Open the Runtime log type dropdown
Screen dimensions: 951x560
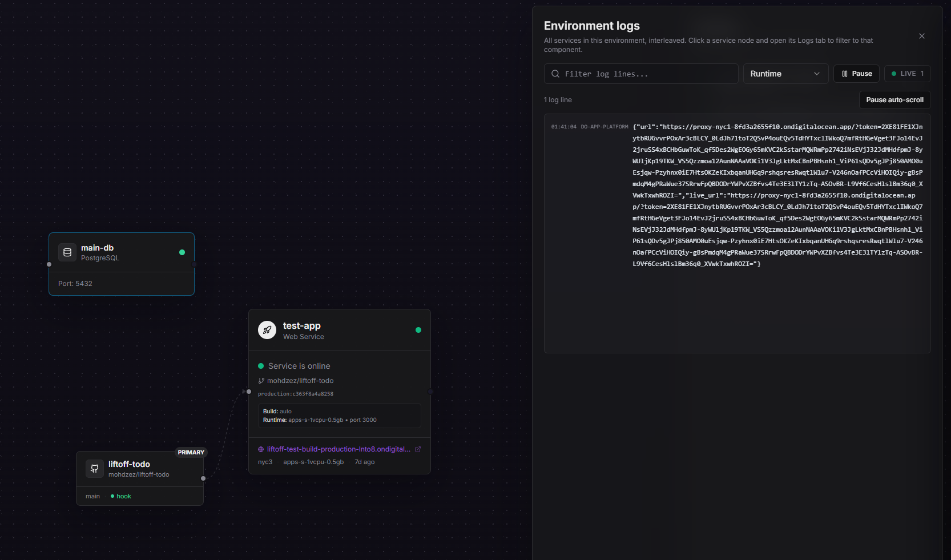785,74
